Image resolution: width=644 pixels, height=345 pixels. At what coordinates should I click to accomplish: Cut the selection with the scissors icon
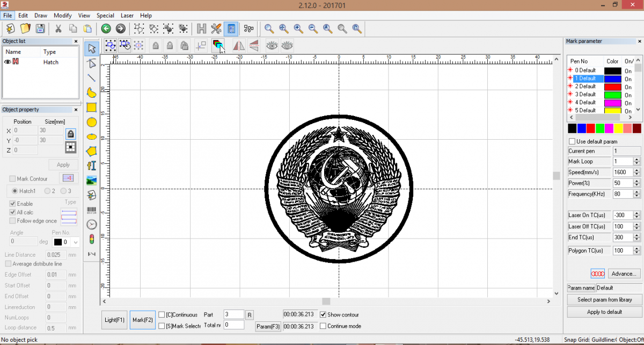coord(58,28)
